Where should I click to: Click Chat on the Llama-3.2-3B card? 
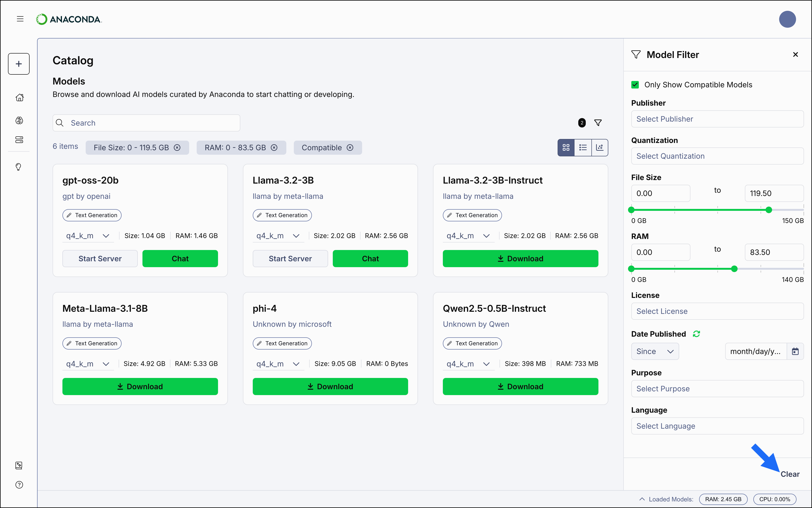(x=370, y=258)
